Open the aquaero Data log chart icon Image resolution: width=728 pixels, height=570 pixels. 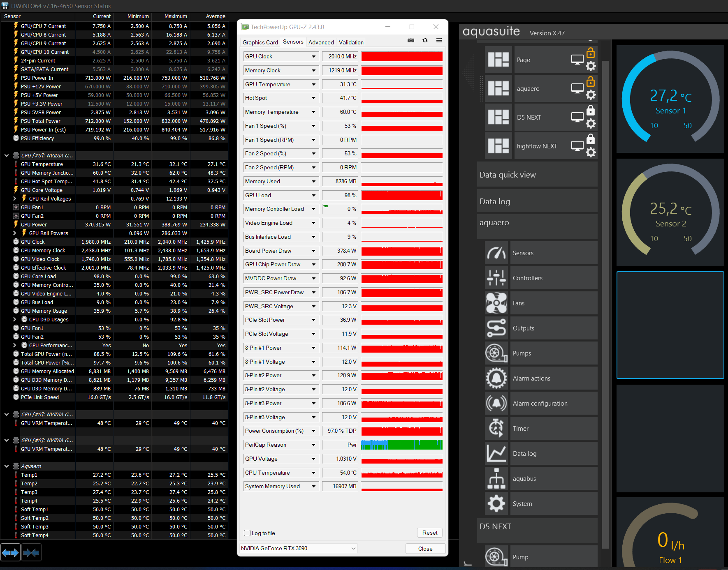[x=496, y=454]
